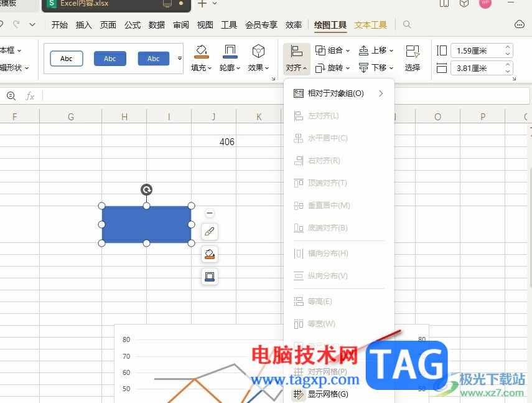
Task: Click the redo arrow icon
Action: (16, 24)
